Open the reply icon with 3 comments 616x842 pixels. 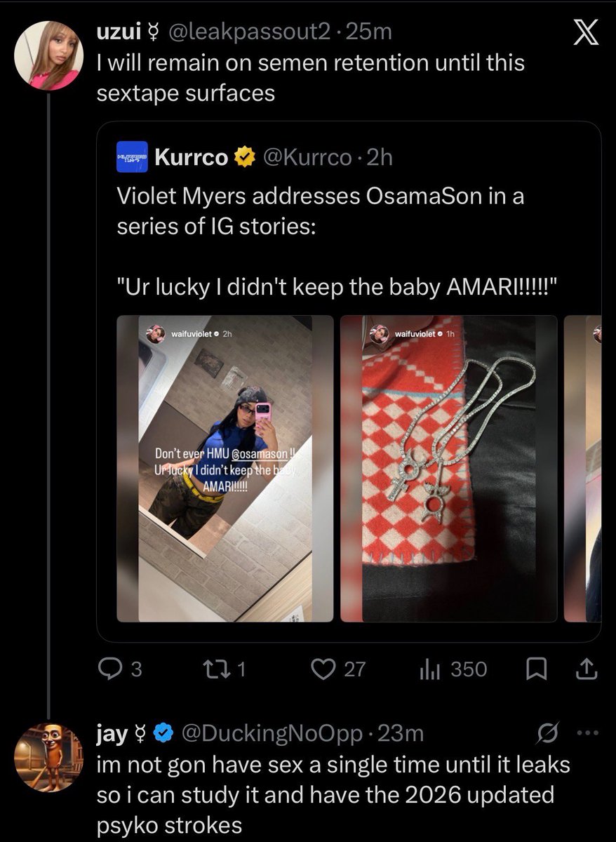point(119,669)
